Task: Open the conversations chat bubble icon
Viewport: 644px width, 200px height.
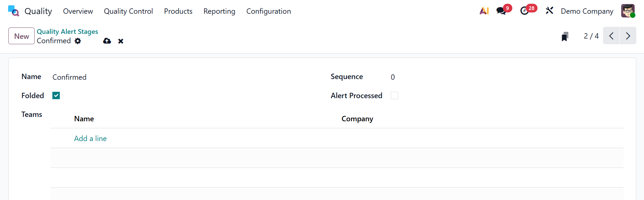Action: click(x=501, y=11)
